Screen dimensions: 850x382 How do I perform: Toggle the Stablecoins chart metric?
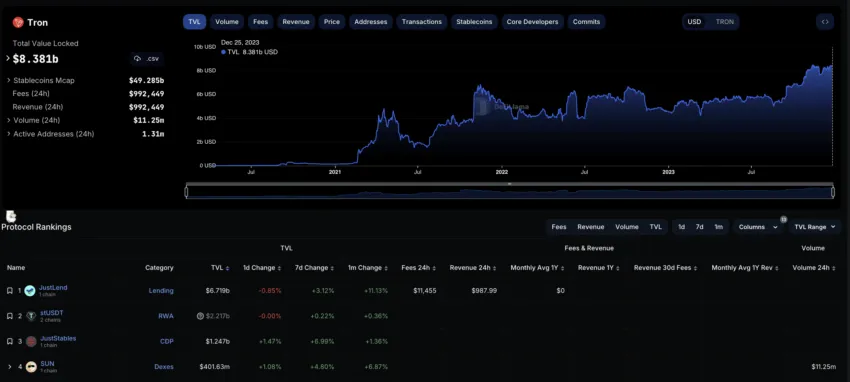474,22
